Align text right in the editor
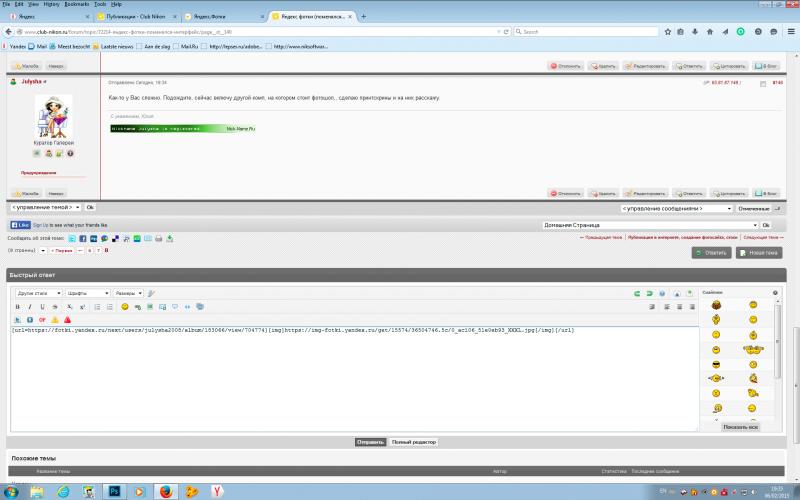Screen dimensions: 800x500 point(692,307)
